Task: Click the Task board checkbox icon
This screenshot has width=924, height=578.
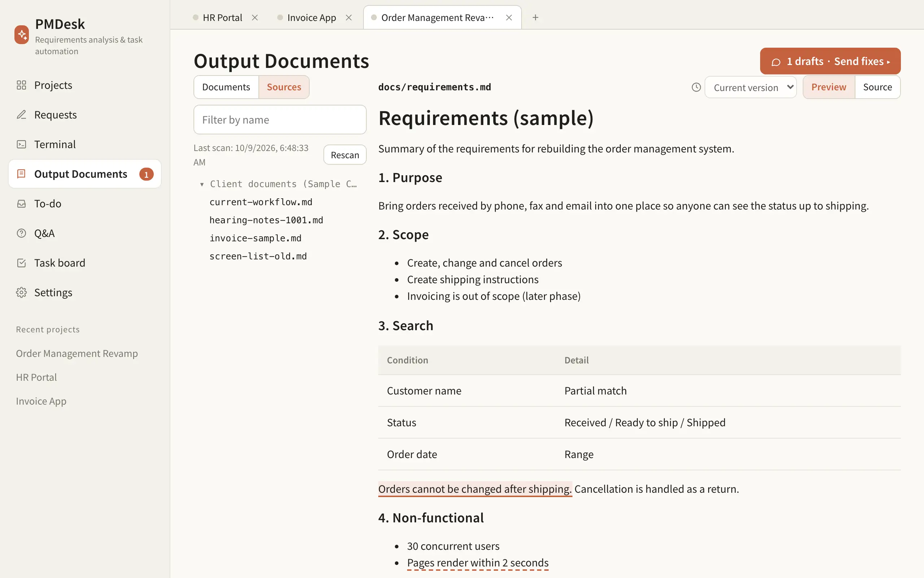Action: 21,263
